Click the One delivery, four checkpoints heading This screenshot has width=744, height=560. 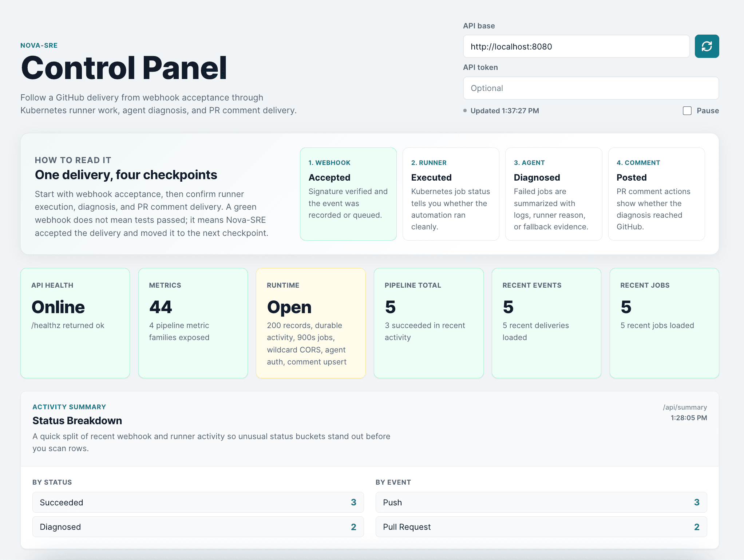click(x=126, y=175)
